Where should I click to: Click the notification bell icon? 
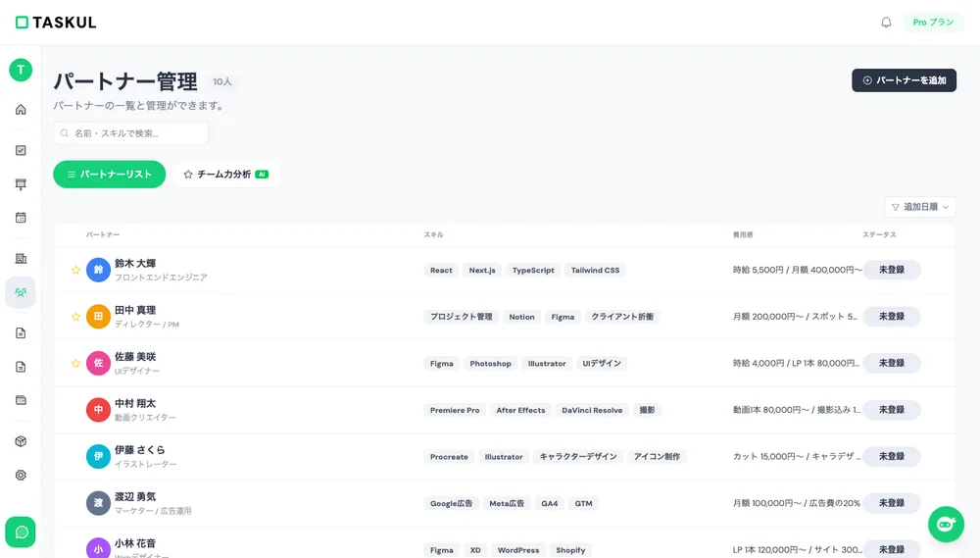tap(886, 23)
